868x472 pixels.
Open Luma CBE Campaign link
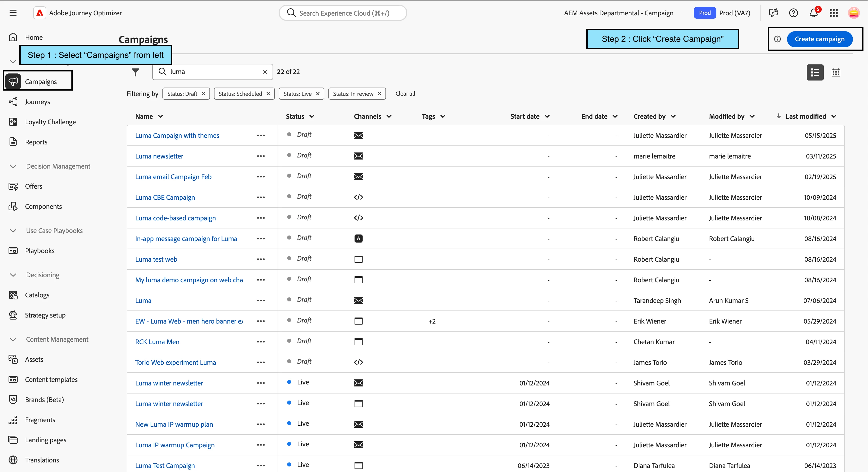165,198
